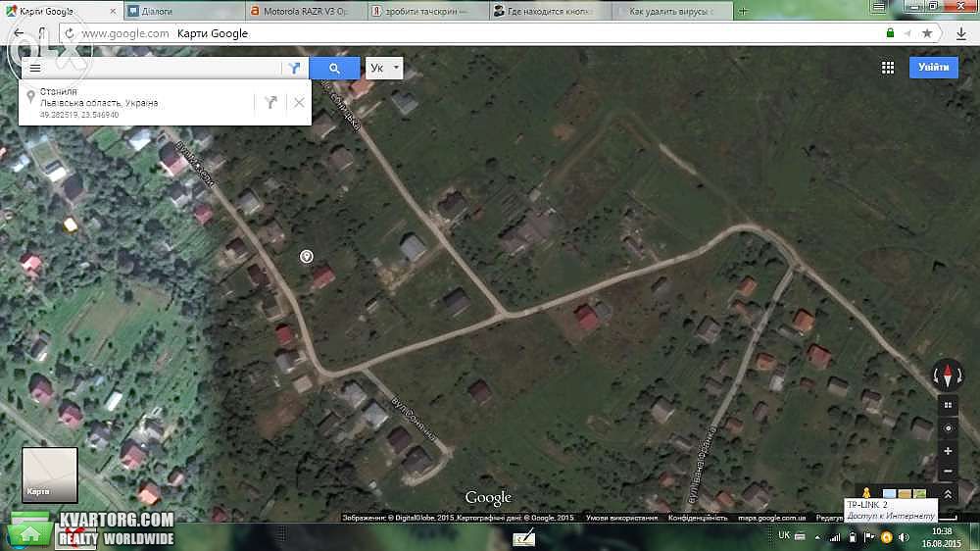Click inside the Maps search field

pyautogui.click(x=163, y=68)
